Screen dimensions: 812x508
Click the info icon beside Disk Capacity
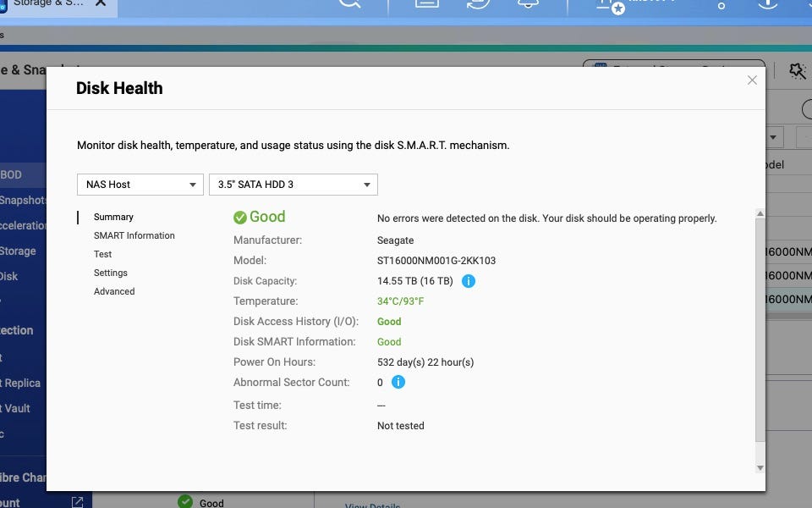[x=469, y=281]
